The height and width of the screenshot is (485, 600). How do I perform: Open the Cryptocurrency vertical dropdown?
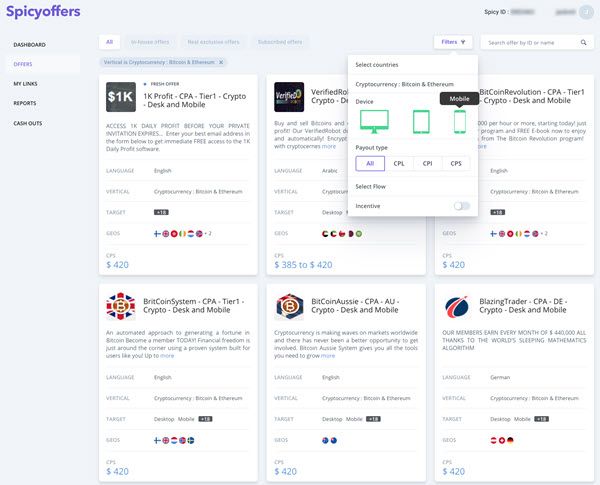[x=412, y=84]
